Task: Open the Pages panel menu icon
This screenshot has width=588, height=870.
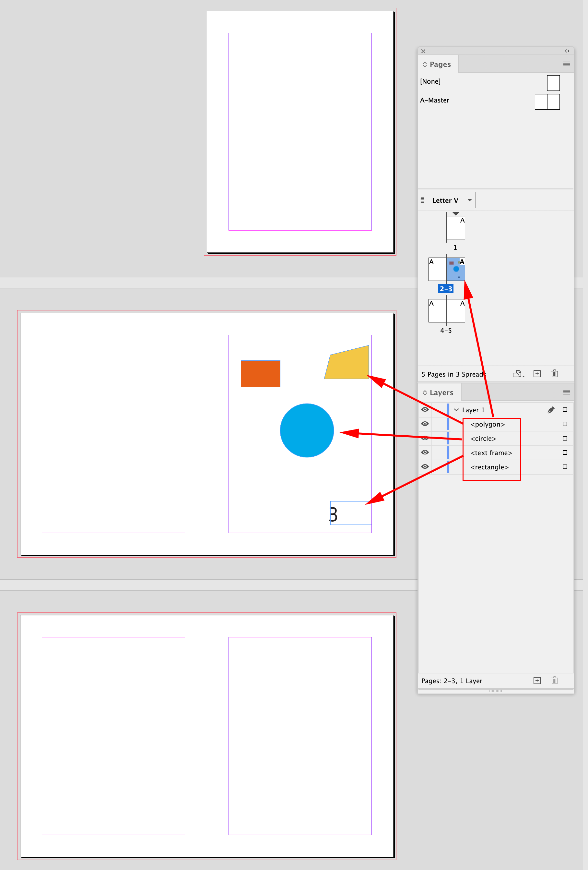Action: (566, 64)
